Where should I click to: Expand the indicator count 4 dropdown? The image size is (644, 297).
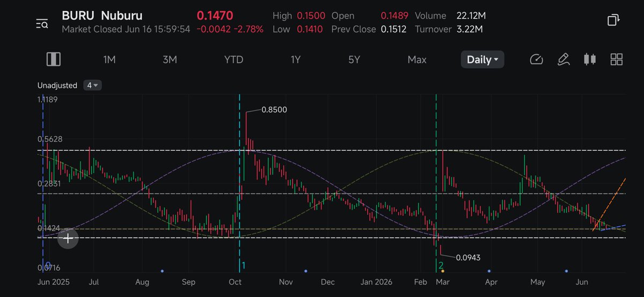(x=92, y=85)
